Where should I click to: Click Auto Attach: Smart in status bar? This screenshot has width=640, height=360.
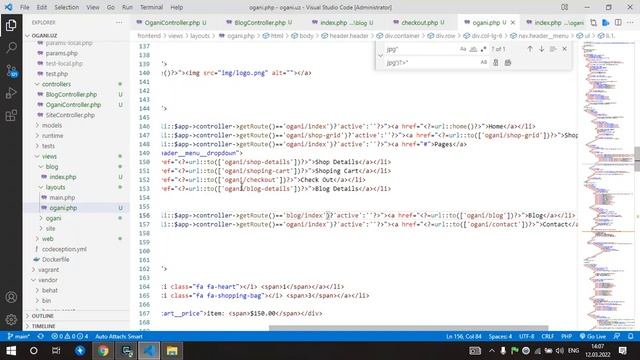click(119, 336)
